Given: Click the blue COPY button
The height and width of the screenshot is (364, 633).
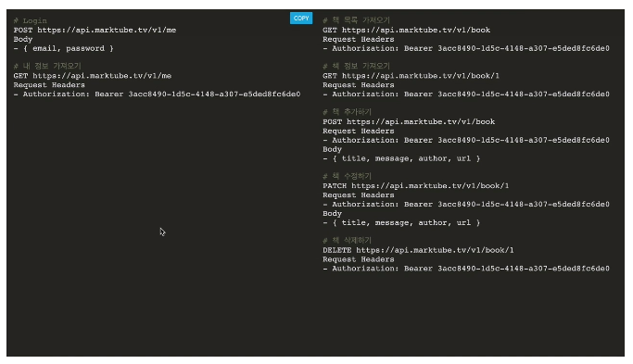Looking at the screenshot, I should (x=301, y=19).
